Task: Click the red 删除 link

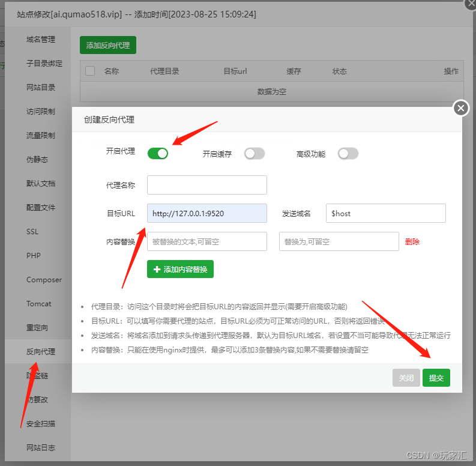Action: [412, 242]
